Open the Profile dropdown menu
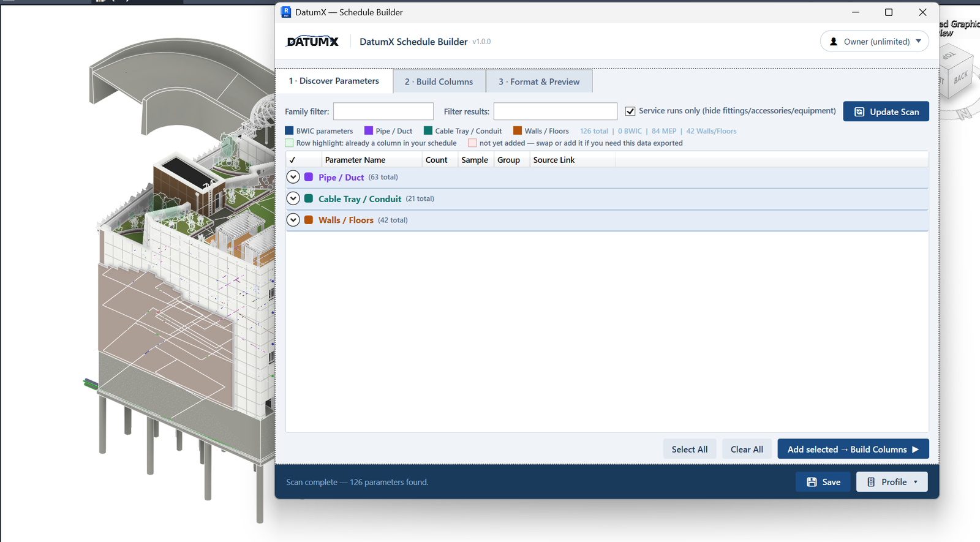This screenshot has width=980, height=542. point(892,482)
